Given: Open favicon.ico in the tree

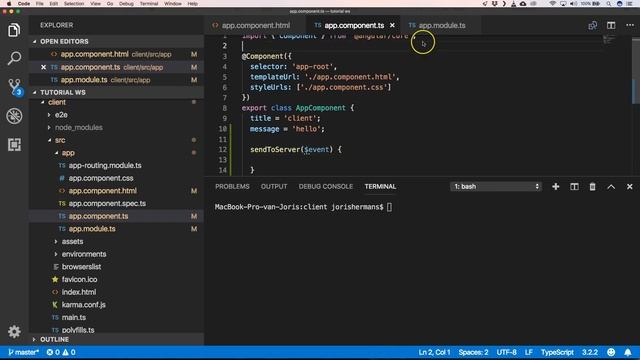Looking at the screenshot, I should (x=79, y=279).
